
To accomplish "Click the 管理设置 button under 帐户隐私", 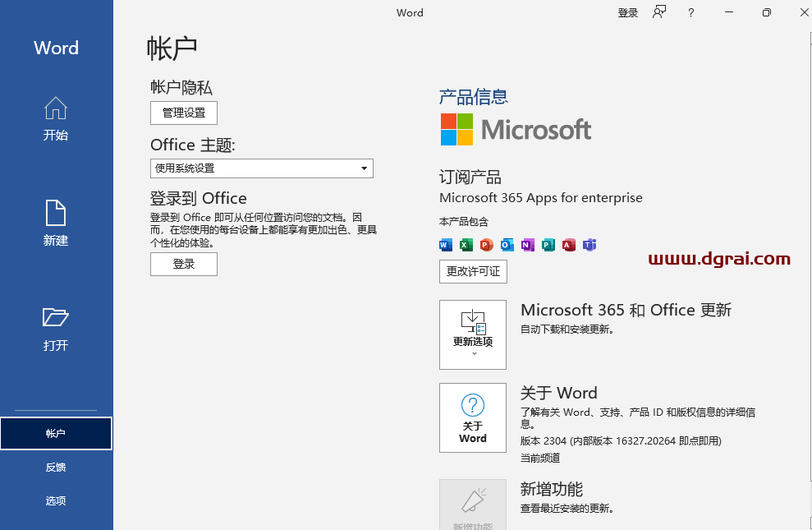I will pos(184,113).
